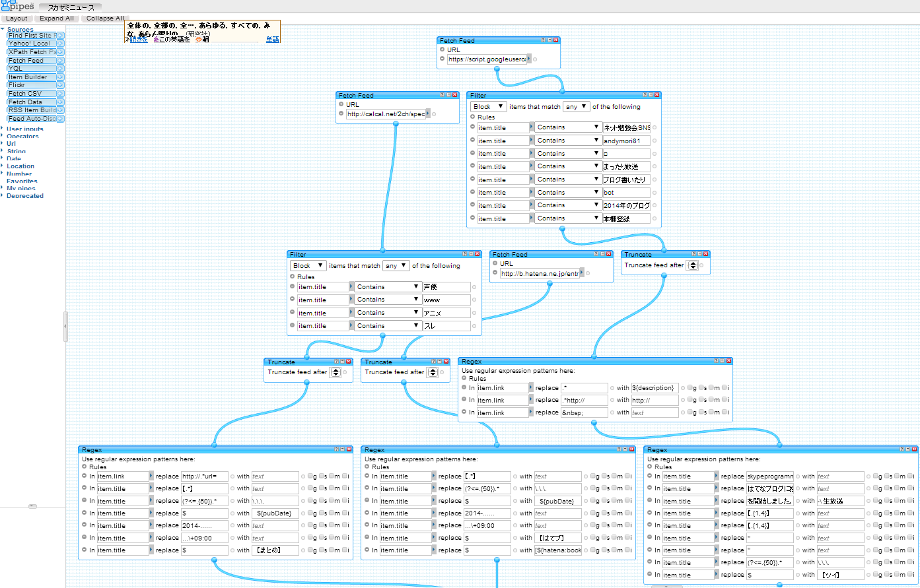
Task: Expand the Operators category in the sidebar
Action: point(22,137)
